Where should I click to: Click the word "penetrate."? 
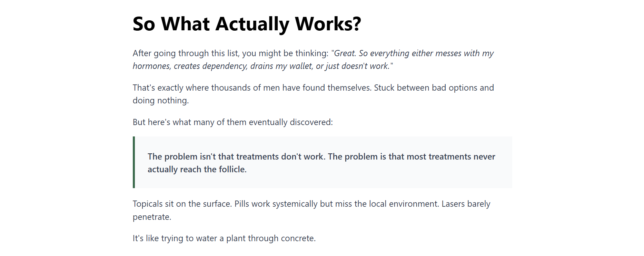152,217
